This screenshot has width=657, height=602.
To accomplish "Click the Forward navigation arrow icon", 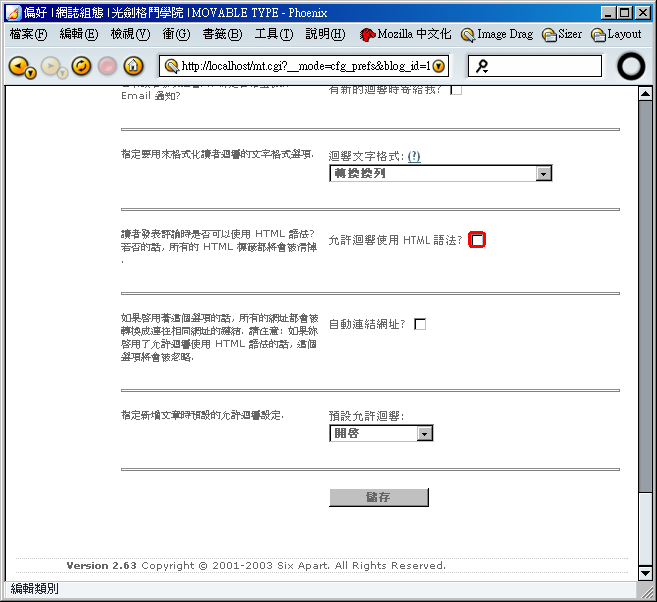I will pyautogui.click(x=51, y=65).
